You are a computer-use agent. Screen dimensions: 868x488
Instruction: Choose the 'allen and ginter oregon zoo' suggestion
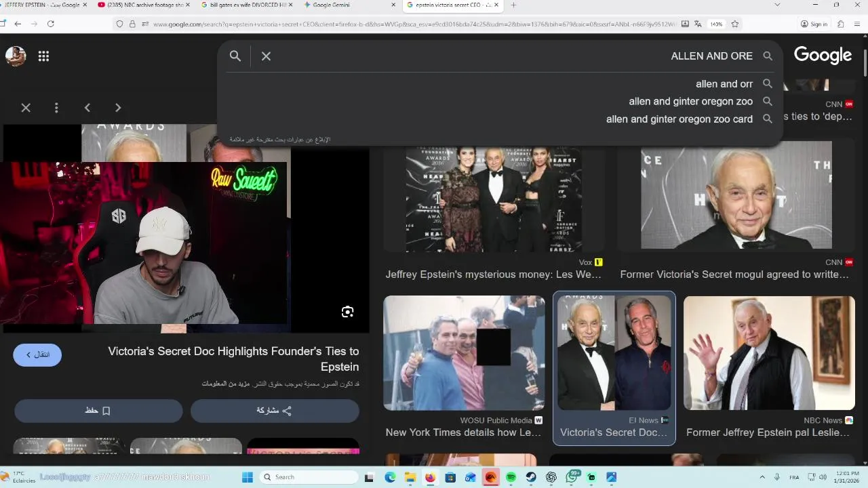coord(690,102)
